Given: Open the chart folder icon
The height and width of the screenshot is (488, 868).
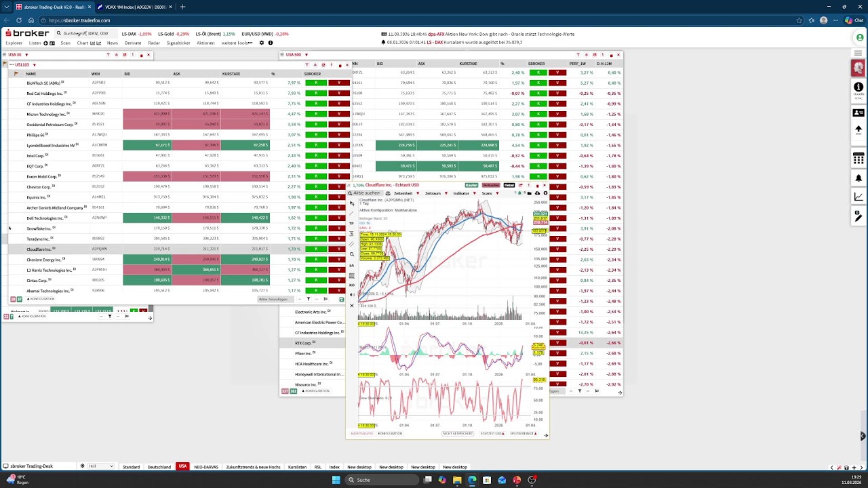Looking at the screenshot, I should click(529, 193).
